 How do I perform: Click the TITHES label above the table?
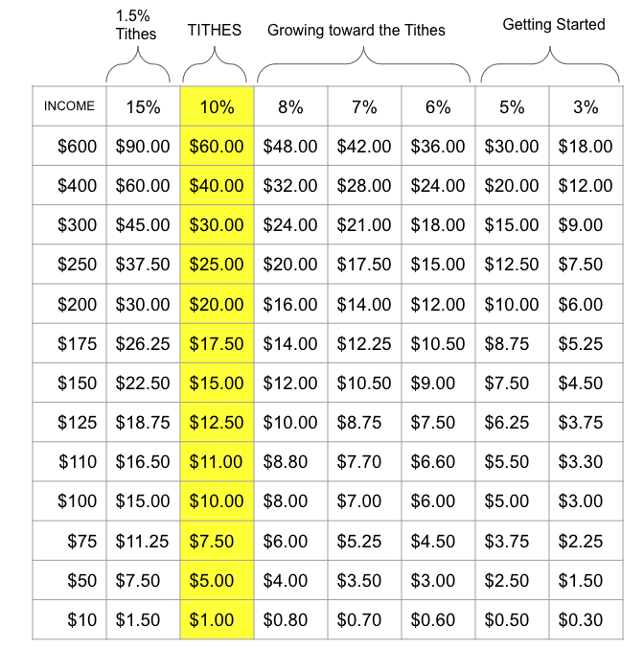215,31
